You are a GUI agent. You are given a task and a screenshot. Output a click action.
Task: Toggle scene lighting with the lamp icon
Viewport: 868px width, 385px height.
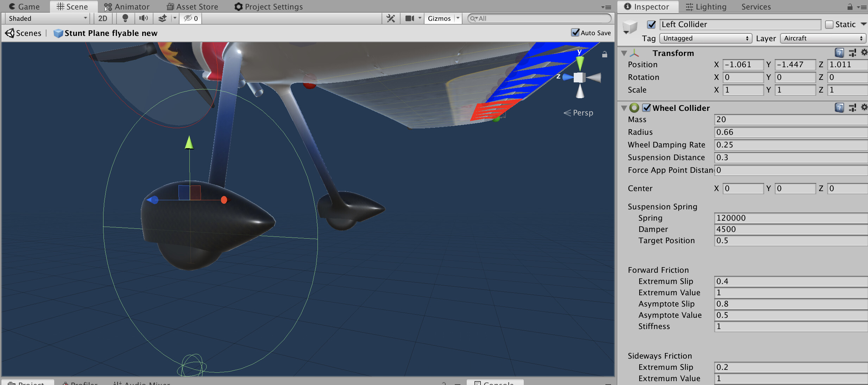126,18
